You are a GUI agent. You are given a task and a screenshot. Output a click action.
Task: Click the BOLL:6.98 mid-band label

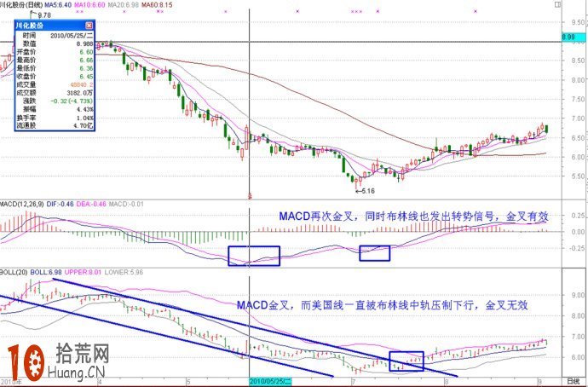[x=46, y=272]
